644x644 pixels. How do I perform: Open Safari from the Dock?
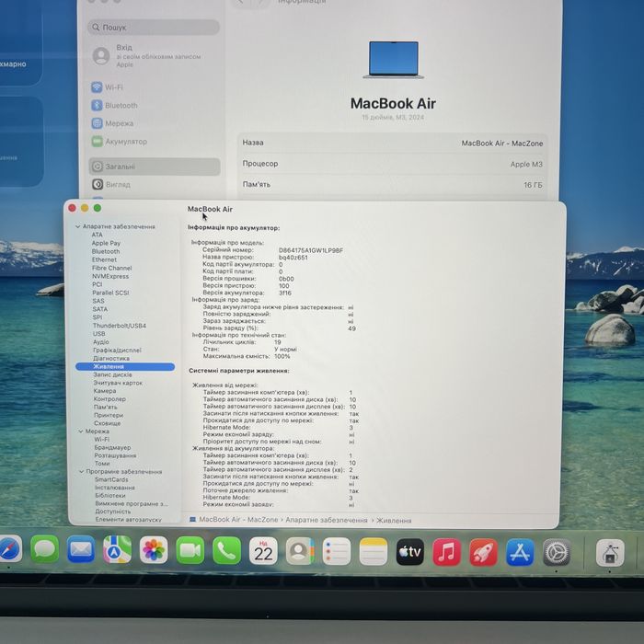[9, 548]
